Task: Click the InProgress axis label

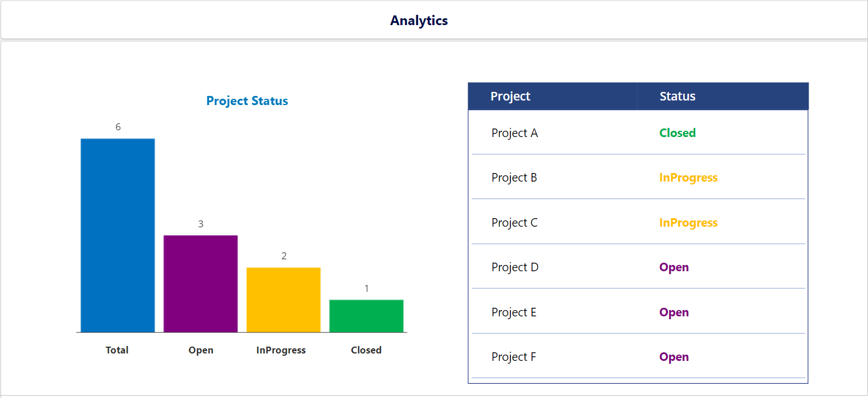Action: point(281,350)
